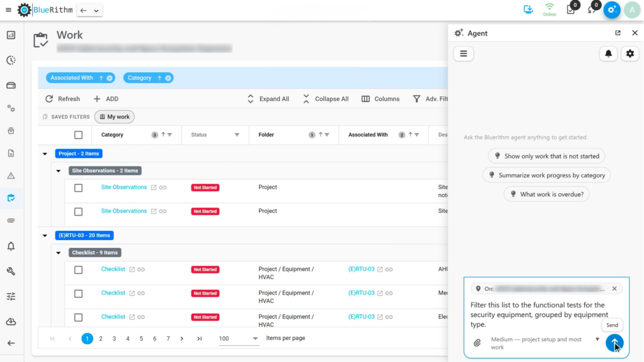This screenshot has height=362, width=644.
Task: Open the Online connectivity status icon
Action: coord(549,10)
